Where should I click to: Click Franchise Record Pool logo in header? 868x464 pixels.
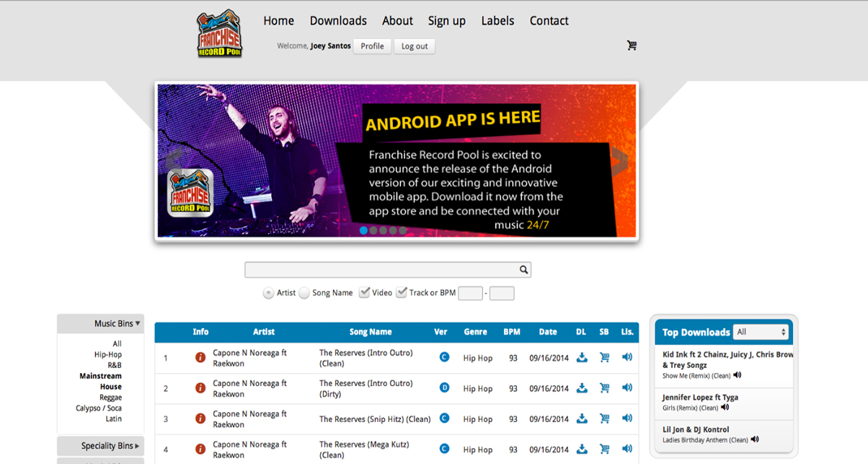pyautogui.click(x=220, y=33)
